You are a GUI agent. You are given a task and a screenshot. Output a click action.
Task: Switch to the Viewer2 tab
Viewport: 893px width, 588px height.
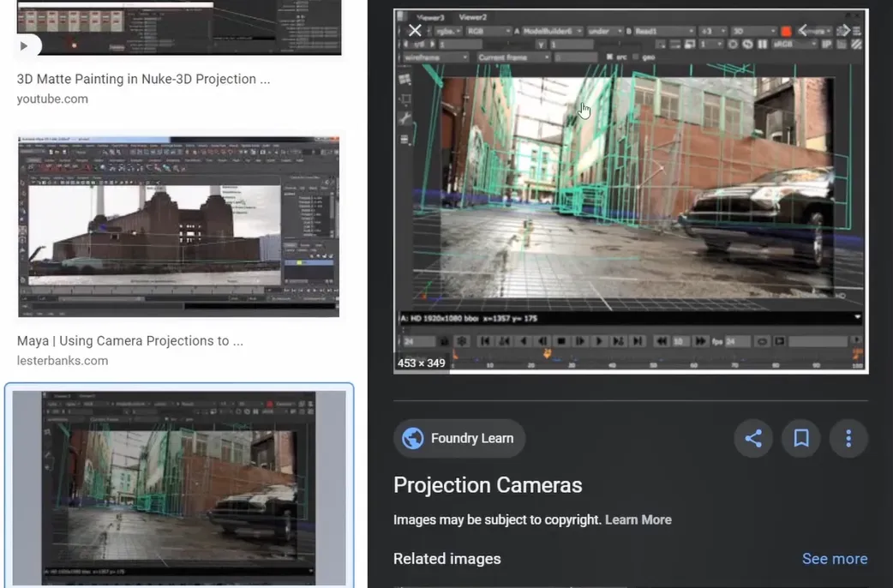472,17
